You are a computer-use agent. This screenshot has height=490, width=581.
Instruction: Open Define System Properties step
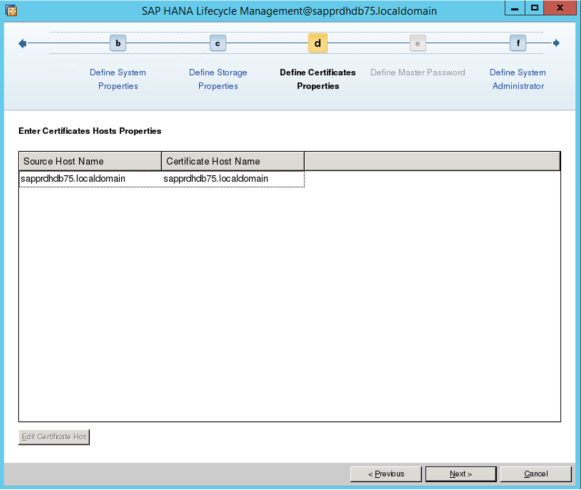(118, 79)
